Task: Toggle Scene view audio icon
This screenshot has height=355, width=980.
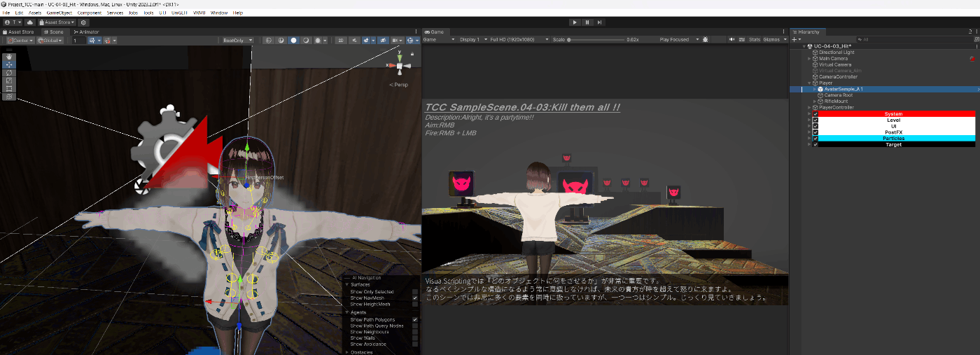Action: [x=354, y=41]
